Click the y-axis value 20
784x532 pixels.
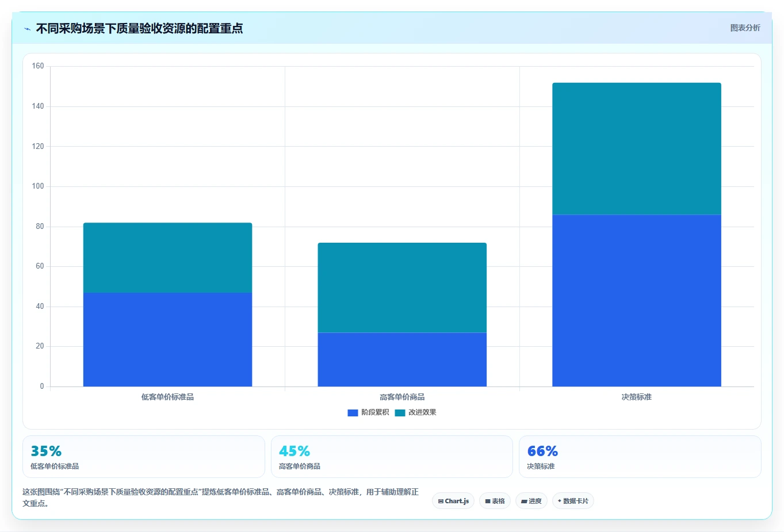[40, 346]
